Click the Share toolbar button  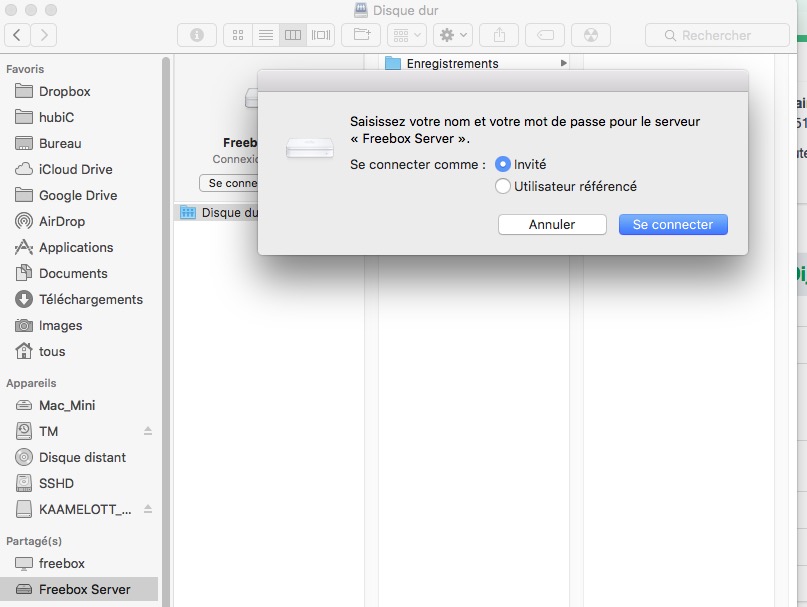point(499,35)
